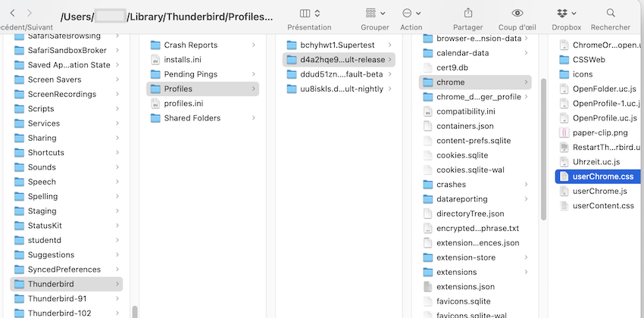Click the extensions.json file icon
644x318 pixels.
tap(427, 286)
